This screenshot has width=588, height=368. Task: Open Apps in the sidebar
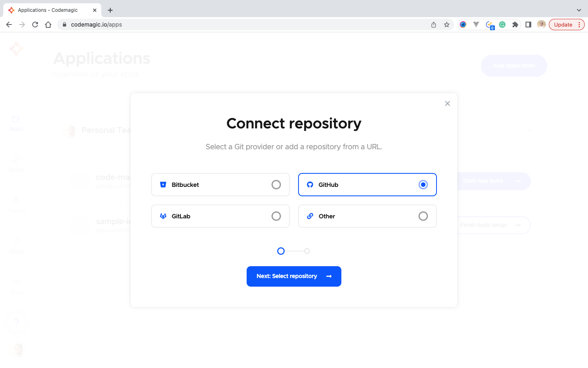tap(16, 123)
